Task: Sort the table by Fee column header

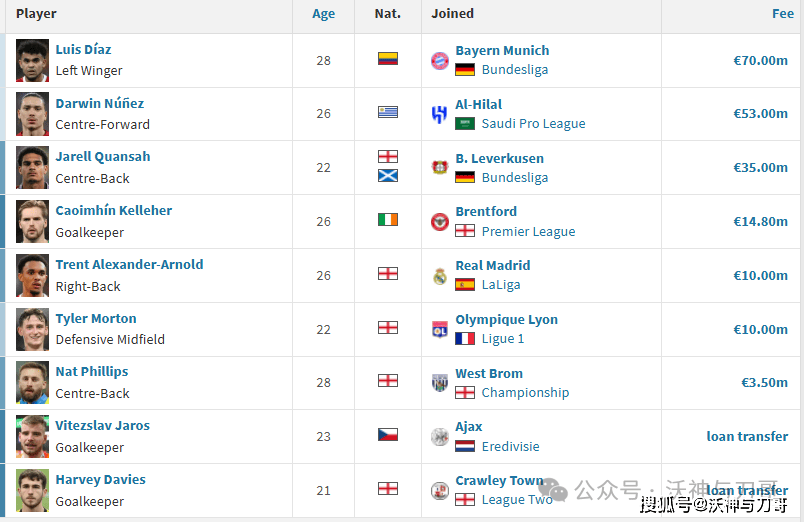Action: (783, 14)
